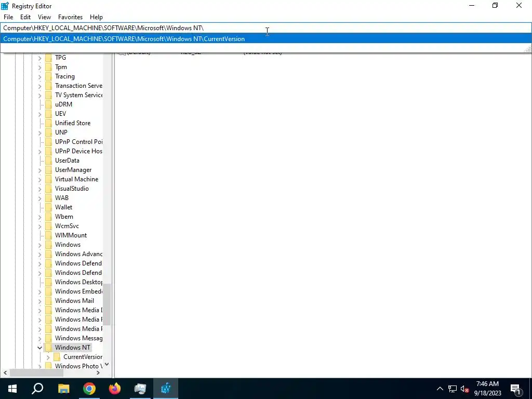
Task: Show hidden system tray icons
Action: [x=440, y=389]
